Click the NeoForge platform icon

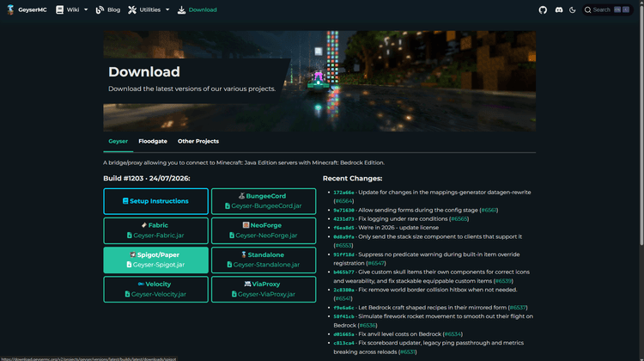(x=246, y=225)
